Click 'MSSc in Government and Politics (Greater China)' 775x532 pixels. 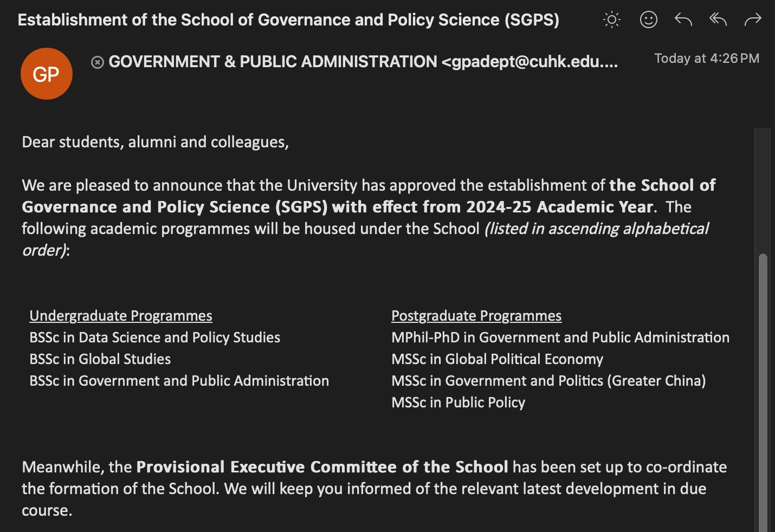point(548,381)
